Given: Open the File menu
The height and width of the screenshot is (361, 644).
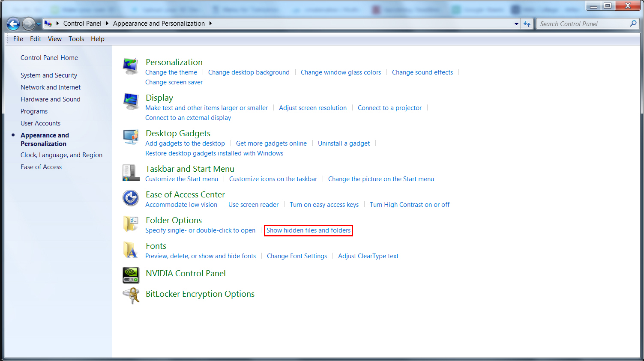Looking at the screenshot, I should [18, 39].
